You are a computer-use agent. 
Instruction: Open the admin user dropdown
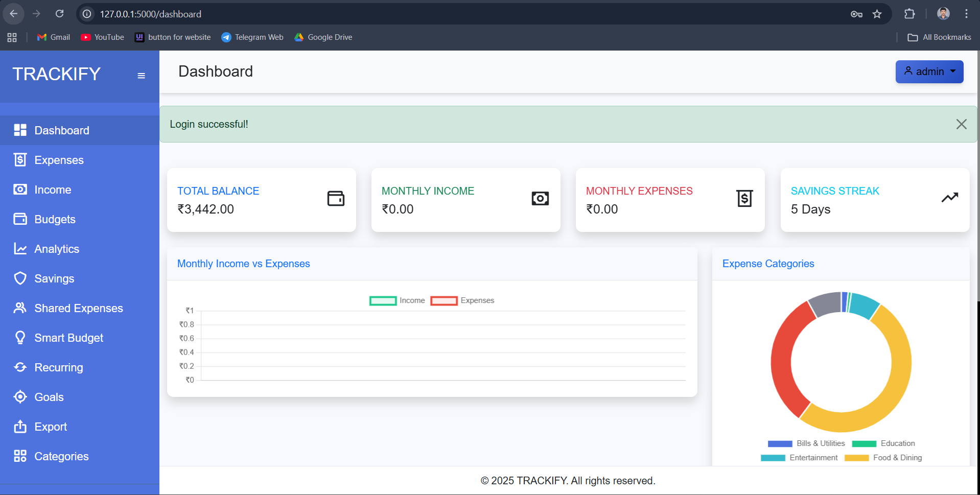pos(929,72)
